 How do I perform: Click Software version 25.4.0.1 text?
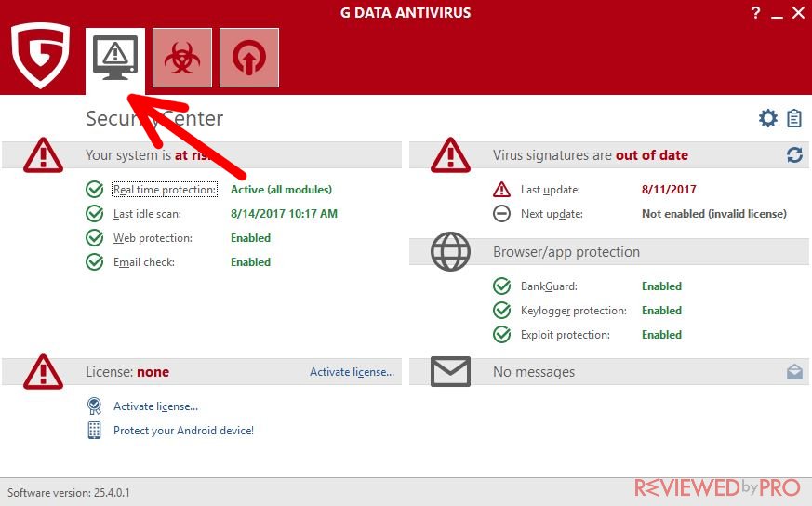pos(68,493)
